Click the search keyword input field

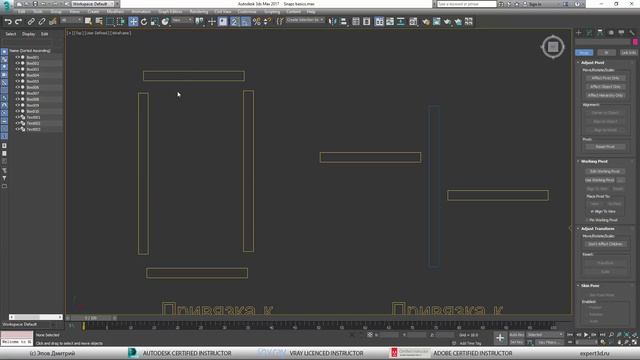click(467, 4)
